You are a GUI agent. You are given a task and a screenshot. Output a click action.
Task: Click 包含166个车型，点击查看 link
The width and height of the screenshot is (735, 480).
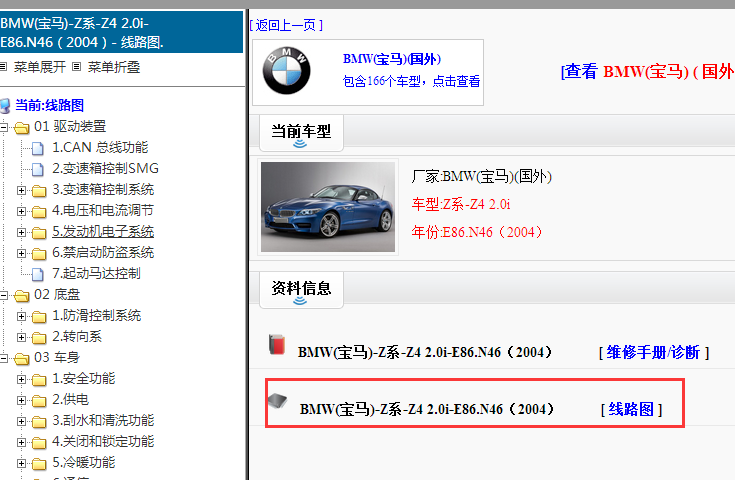[x=412, y=81]
